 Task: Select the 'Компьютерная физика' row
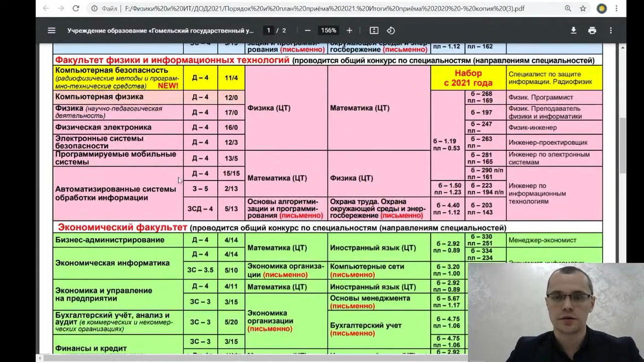(118, 97)
